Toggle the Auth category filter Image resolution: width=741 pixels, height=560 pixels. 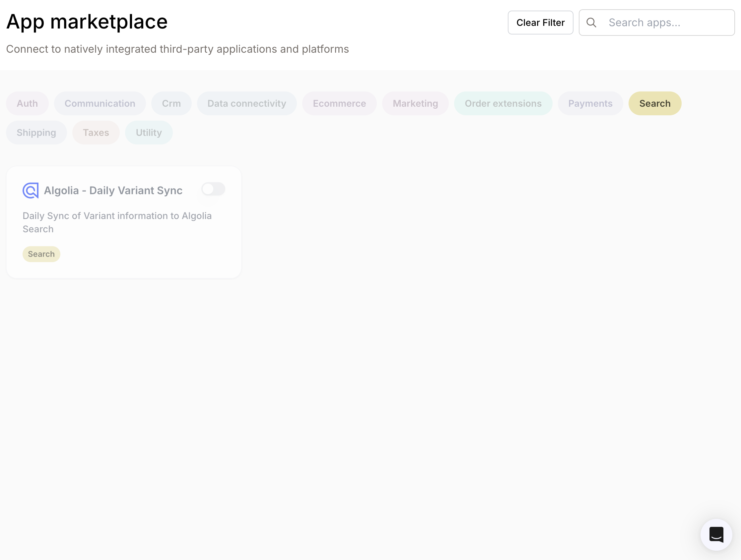pos(27,103)
